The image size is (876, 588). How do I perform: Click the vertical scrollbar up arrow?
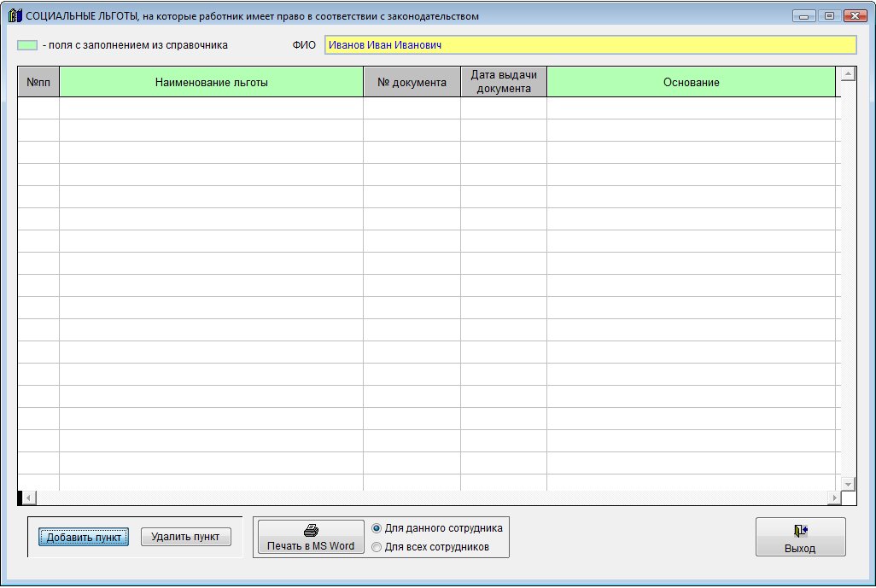pos(848,73)
